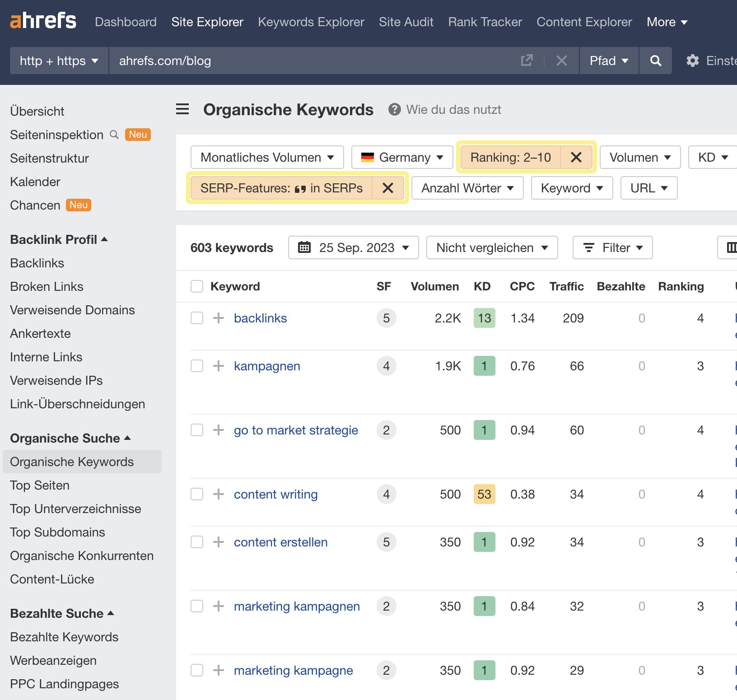Open the Germany country selector
This screenshot has height=700, width=737.
tap(401, 157)
